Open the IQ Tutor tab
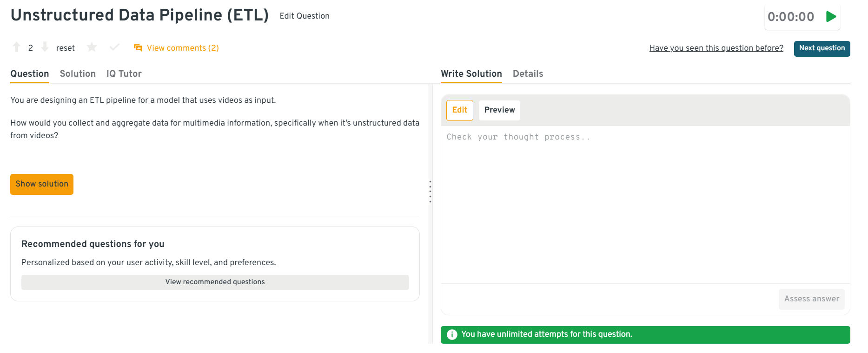Viewport: 868px width, 353px height. click(x=124, y=73)
